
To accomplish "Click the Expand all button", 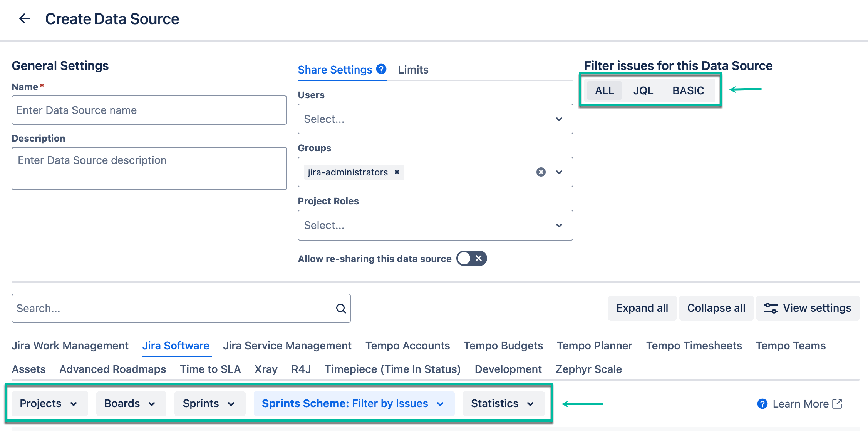I will (642, 308).
